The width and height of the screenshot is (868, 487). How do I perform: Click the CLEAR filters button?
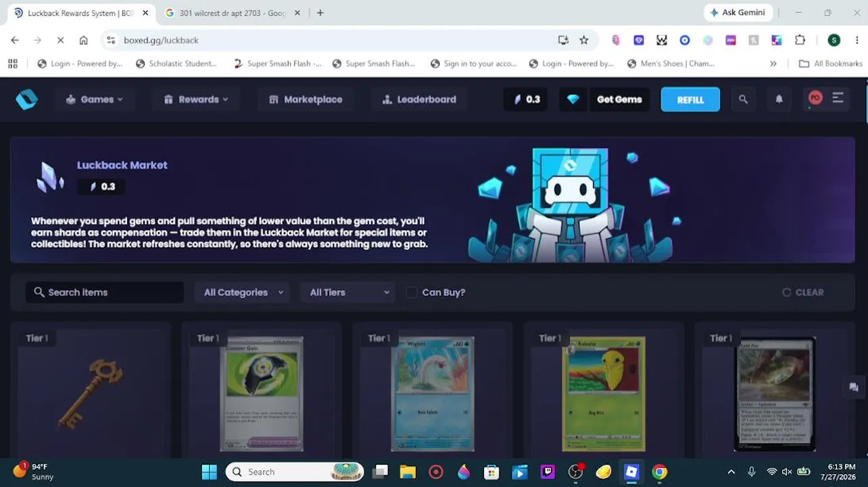pyautogui.click(x=803, y=292)
